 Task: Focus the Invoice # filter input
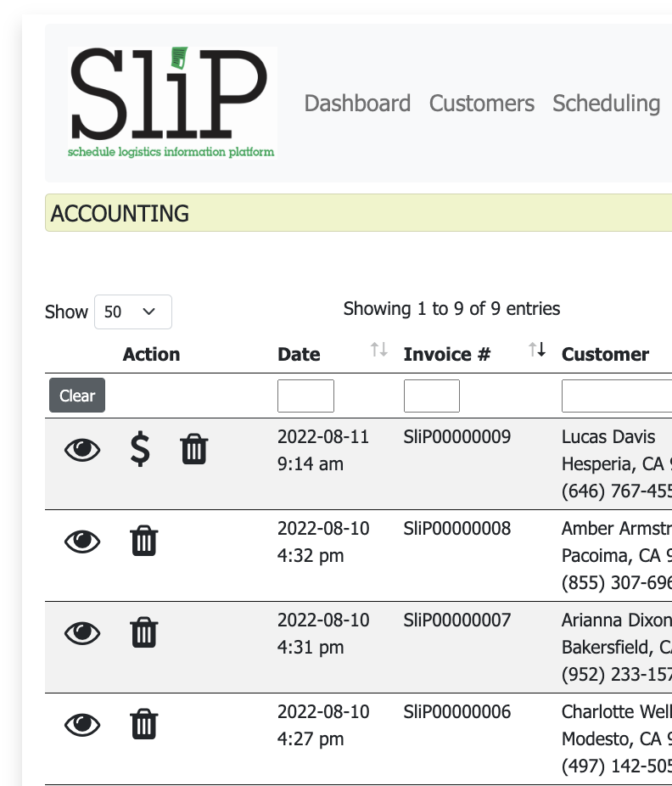point(432,396)
